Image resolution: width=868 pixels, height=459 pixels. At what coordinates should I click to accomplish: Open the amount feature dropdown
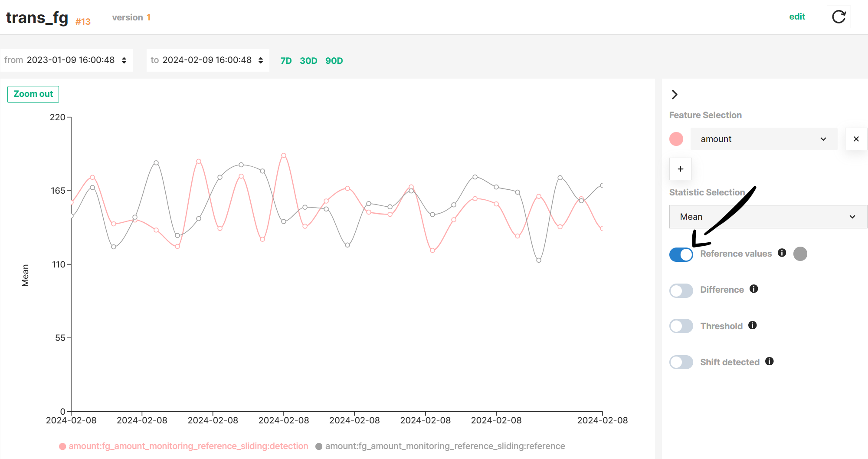764,139
